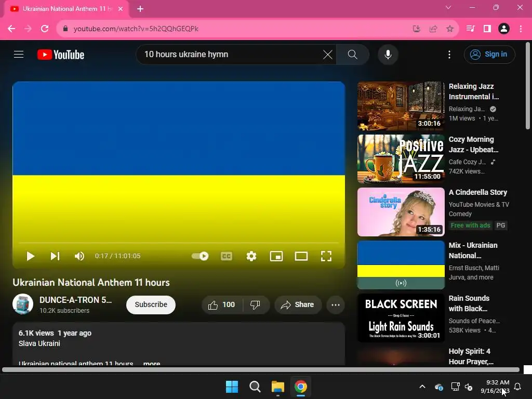Screen dimensions: 532x399
Task: Reload the page
Action: click(45, 29)
